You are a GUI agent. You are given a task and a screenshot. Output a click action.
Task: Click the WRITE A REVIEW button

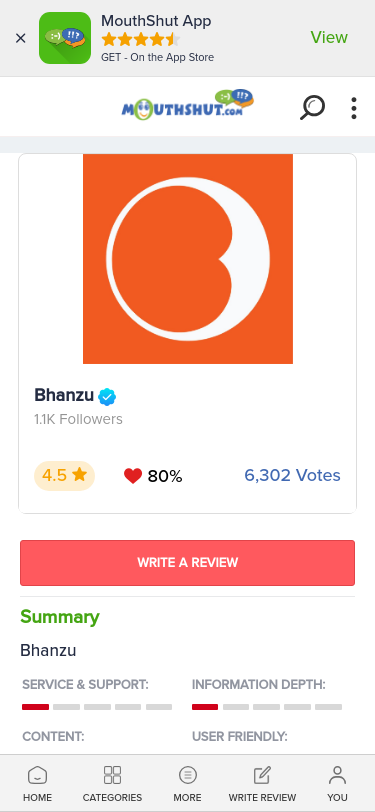pyautogui.click(x=188, y=563)
